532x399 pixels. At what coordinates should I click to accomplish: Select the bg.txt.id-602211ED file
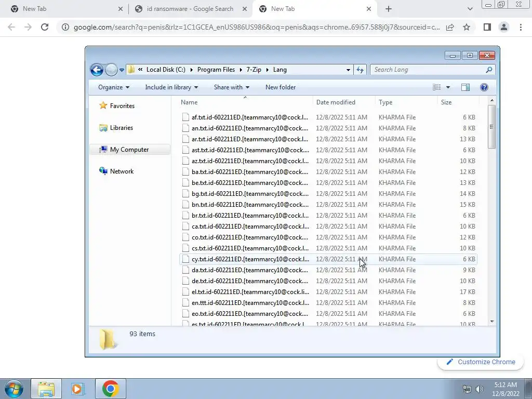(x=328, y=194)
